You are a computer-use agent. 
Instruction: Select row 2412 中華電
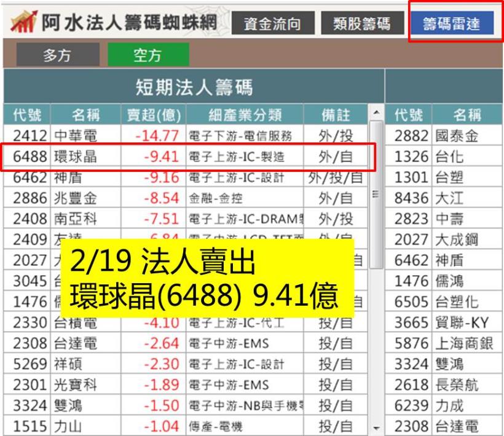pyautogui.click(x=186, y=135)
